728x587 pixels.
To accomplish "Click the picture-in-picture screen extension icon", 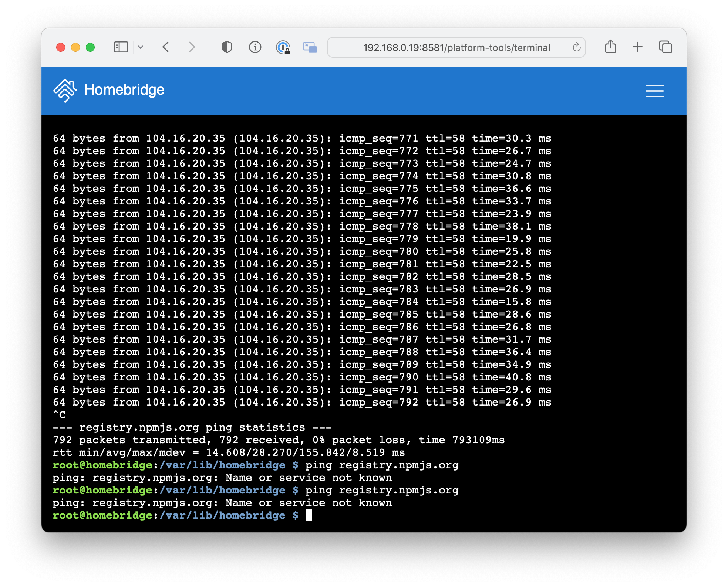I will [310, 47].
